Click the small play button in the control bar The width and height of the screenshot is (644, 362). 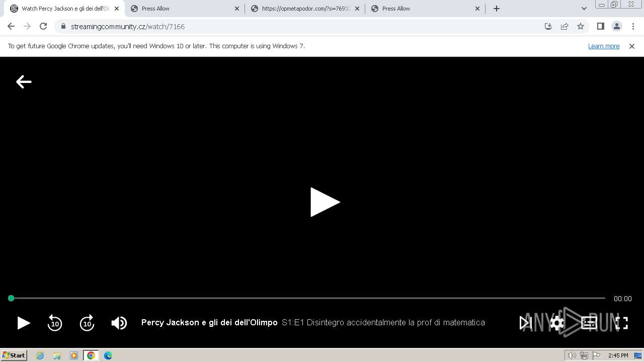click(x=23, y=323)
